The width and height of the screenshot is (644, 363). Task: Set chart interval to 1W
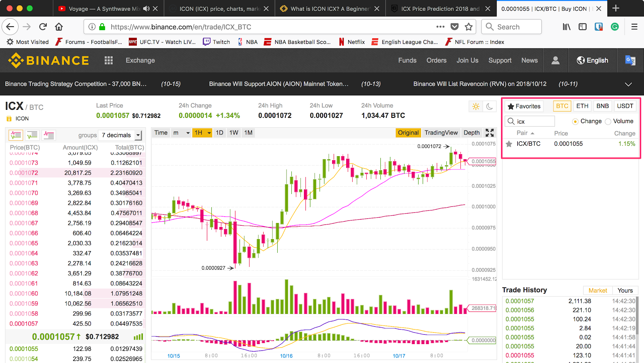pyautogui.click(x=234, y=133)
